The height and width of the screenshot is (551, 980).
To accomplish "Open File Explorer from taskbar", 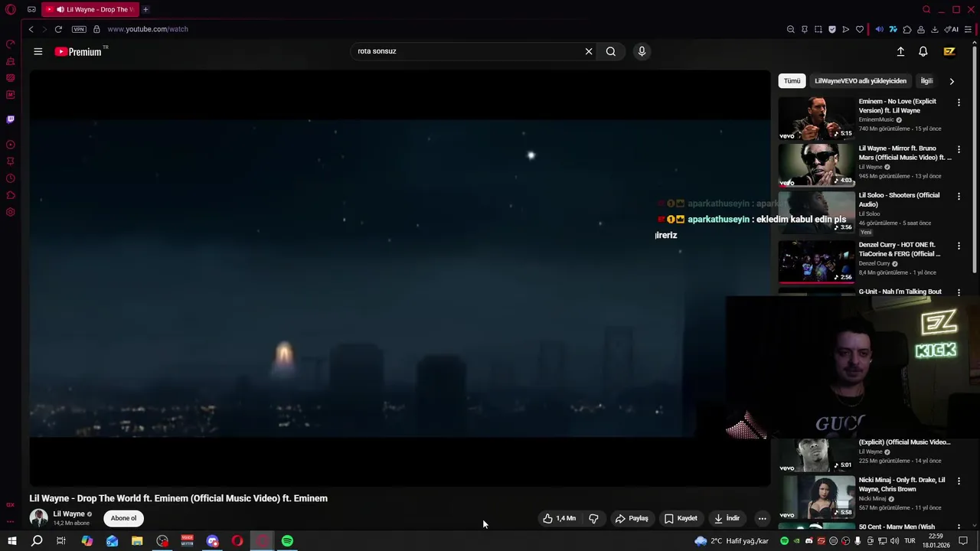I will (x=137, y=541).
